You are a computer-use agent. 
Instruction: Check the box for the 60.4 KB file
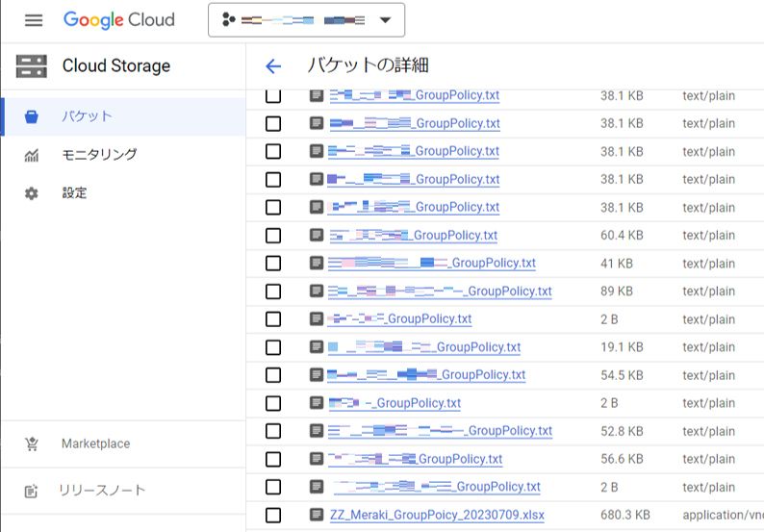click(x=273, y=236)
